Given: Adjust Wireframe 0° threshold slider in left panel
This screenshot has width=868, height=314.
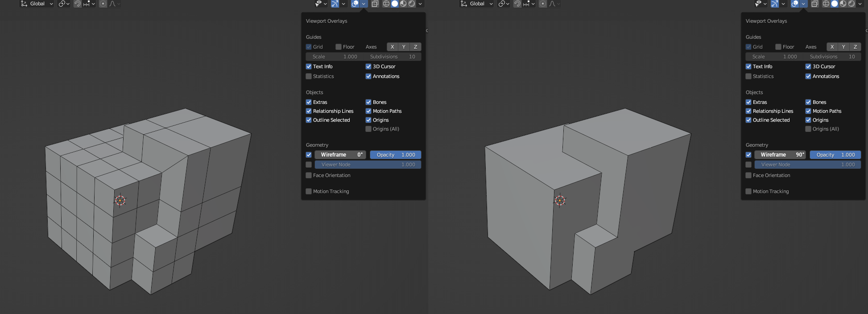Looking at the screenshot, I should pyautogui.click(x=340, y=155).
